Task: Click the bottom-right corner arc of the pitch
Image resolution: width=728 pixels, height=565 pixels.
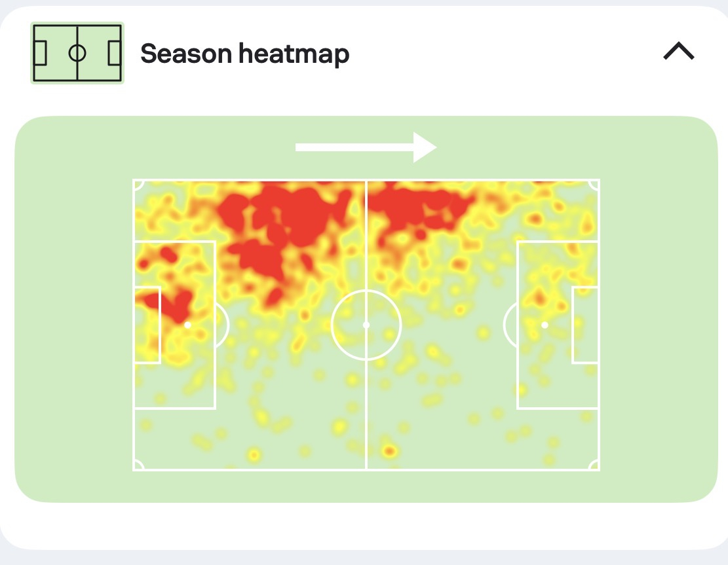Action: coord(594,465)
